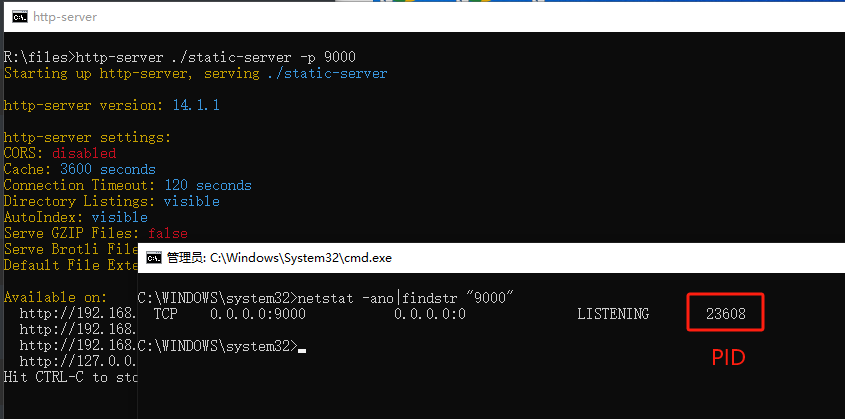Click the 'http-server settings:' heading

87,137
